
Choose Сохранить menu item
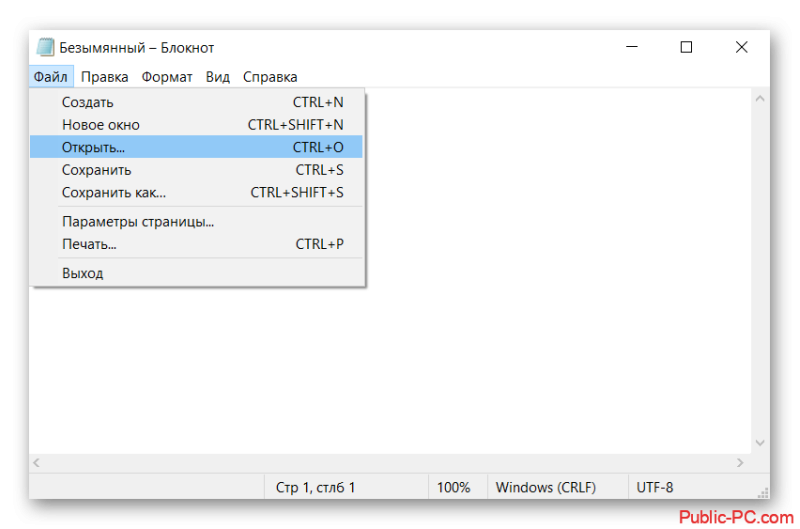[x=196, y=169]
